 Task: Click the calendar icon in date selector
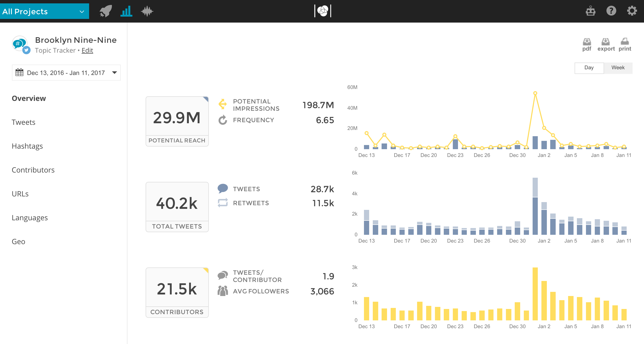pyautogui.click(x=19, y=72)
